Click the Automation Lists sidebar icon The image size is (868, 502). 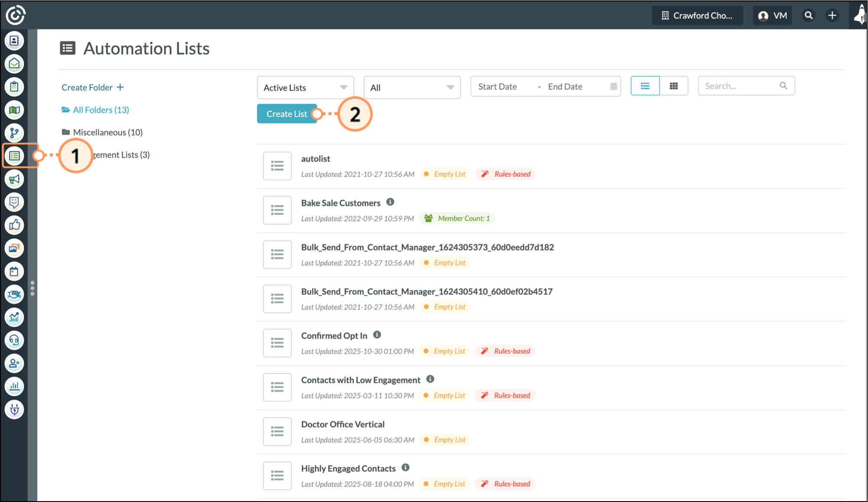[x=14, y=156]
